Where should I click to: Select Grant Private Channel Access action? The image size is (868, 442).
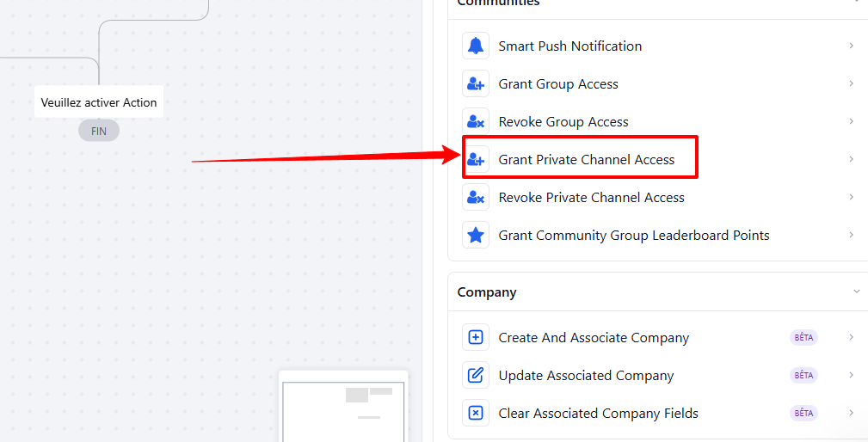tap(587, 160)
